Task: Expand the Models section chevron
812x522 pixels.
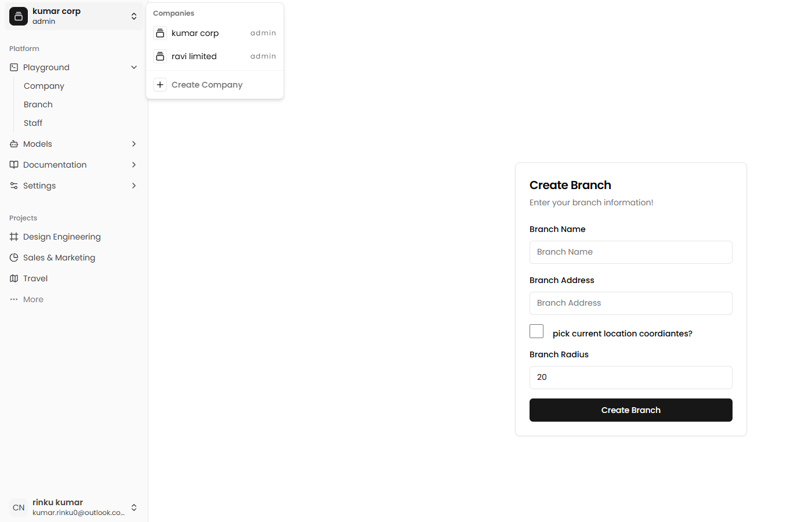Action: (x=134, y=144)
